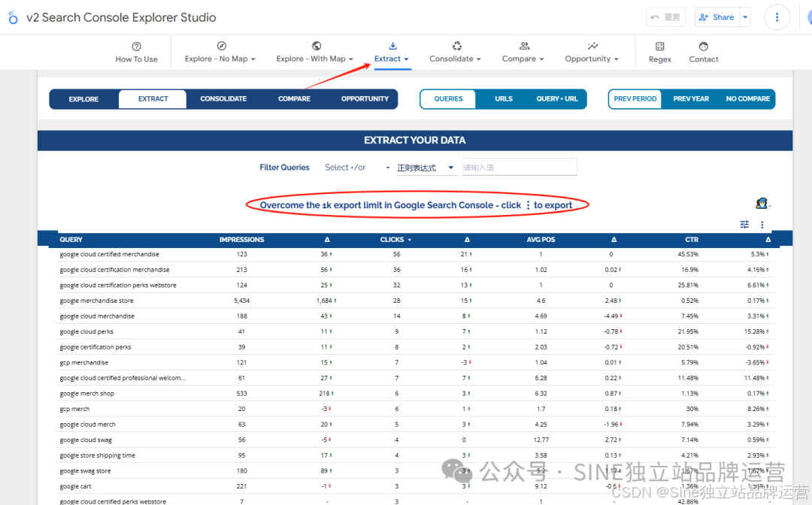This screenshot has height=505, width=812.
Task: Sort by the CTR column header
Action: click(692, 240)
